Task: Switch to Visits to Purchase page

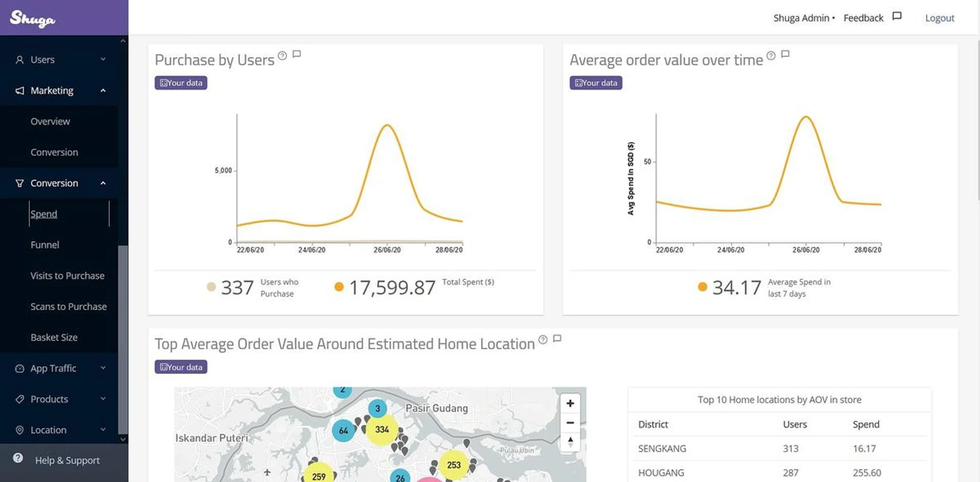Action: coord(67,275)
